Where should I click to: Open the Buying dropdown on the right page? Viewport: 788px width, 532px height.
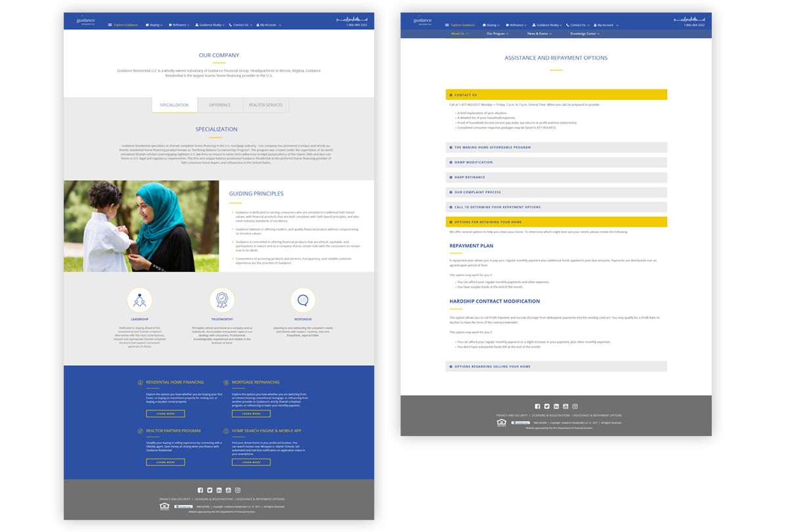coord(491,25)
